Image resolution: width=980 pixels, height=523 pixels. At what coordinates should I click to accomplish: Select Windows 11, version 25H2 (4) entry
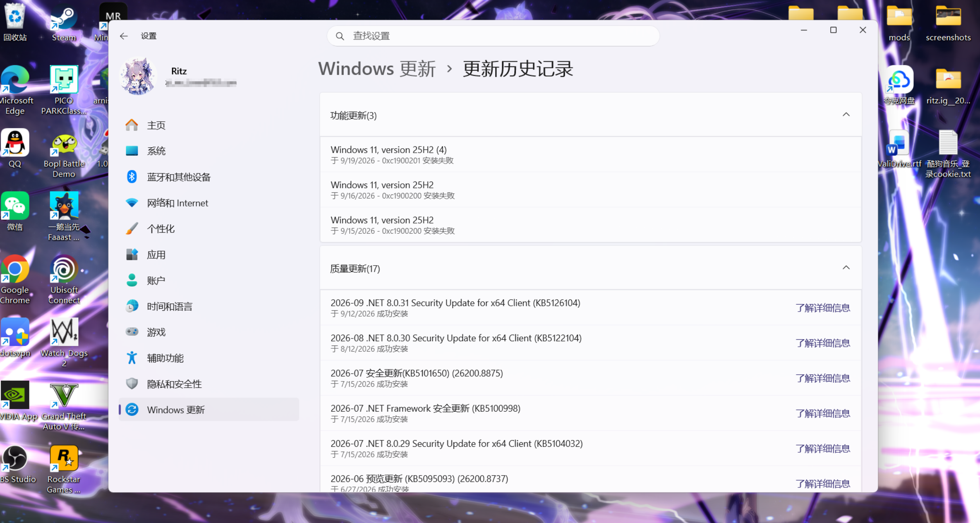click(x=590, y=154)
